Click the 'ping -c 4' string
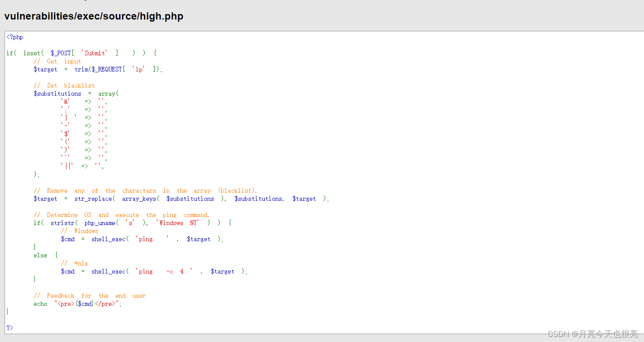The height and width of the screenshot is (342, 644). point(164,271)
